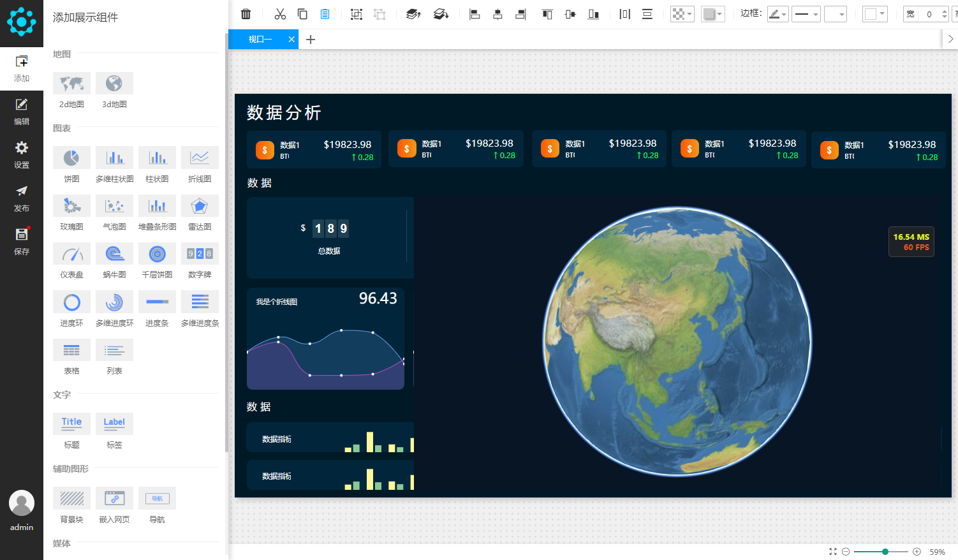Add a 仪表盘 gauge component
The width and height of the screenshot is (958, 560).
[x=71, y=261]
